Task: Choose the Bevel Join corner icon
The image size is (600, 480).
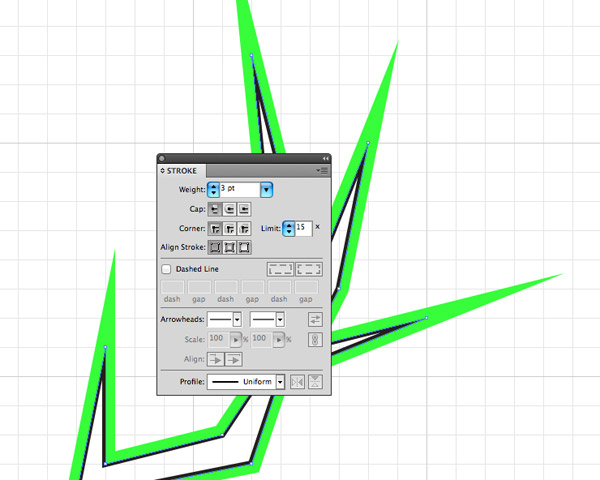Action: point(244,229)
